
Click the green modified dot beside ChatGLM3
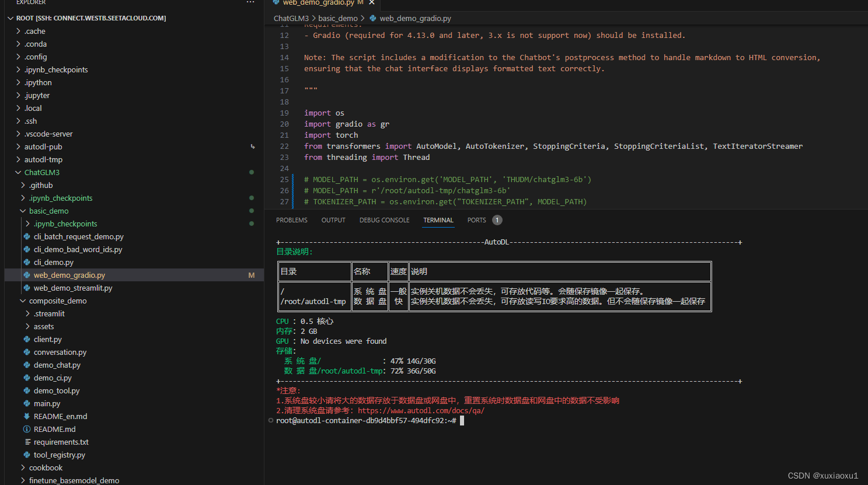pyautogui.click(x=251, y=172)
